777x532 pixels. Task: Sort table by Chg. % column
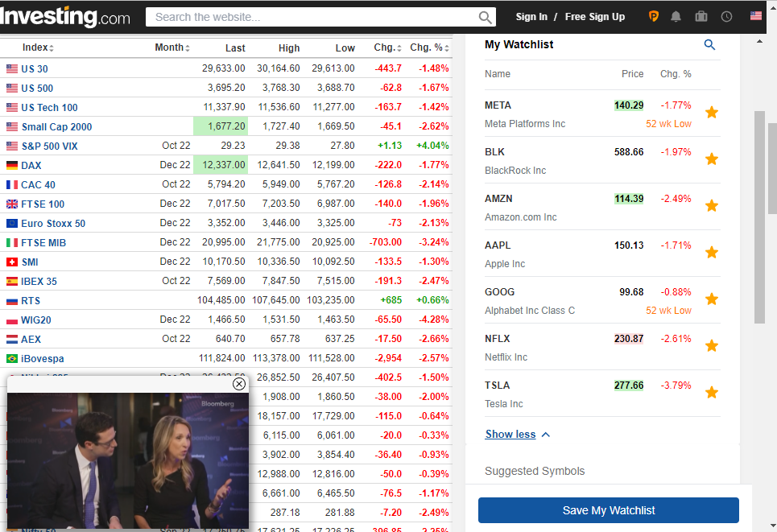(x=429, y=47)
